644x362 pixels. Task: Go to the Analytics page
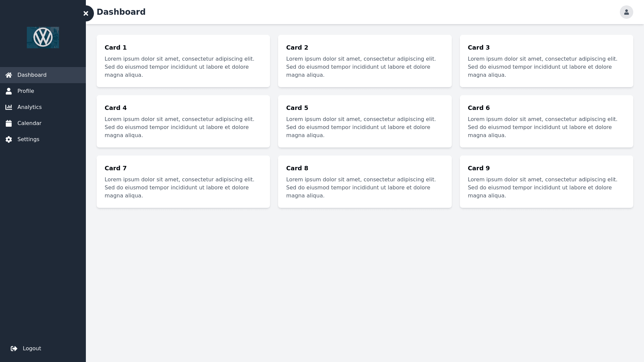[30, 107]
